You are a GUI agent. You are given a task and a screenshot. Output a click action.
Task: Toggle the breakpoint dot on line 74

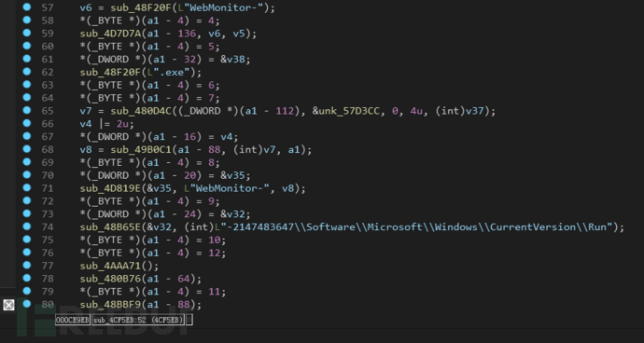[x=27, y=226]
